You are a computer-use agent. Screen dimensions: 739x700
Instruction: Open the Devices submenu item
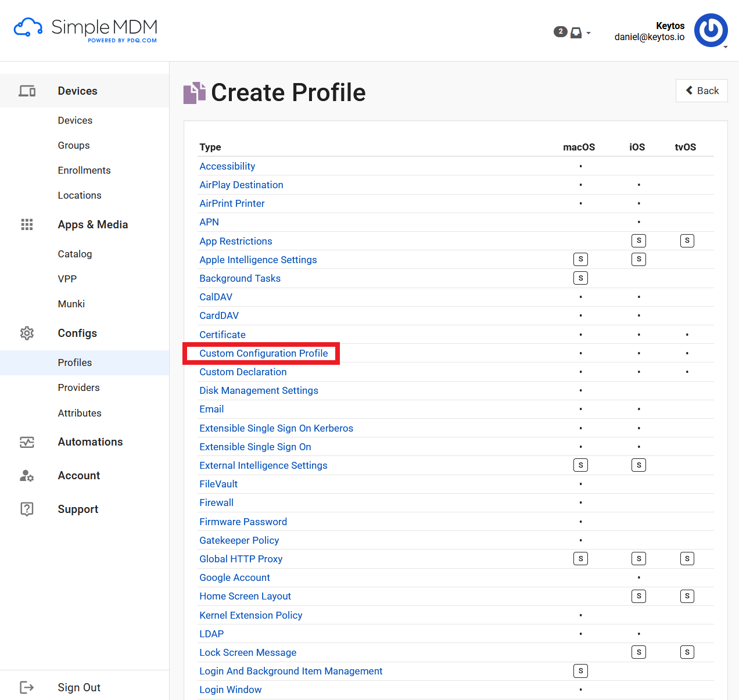pyautogui.click(x=75, y=120)
